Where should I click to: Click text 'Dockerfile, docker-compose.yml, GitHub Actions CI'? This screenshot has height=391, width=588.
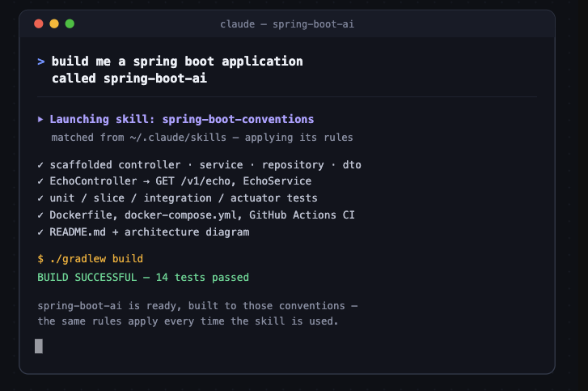coord(202,215)
